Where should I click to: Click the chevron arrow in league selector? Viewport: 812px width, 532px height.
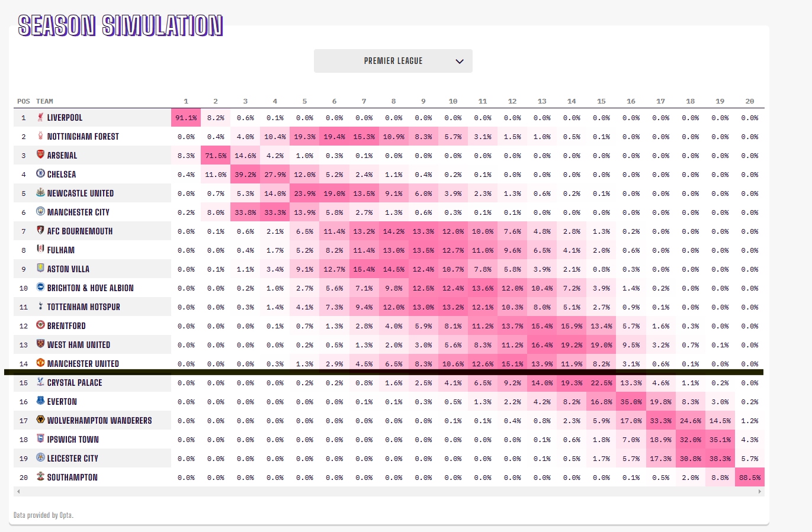pyautogui.click(x=459, y=62)
